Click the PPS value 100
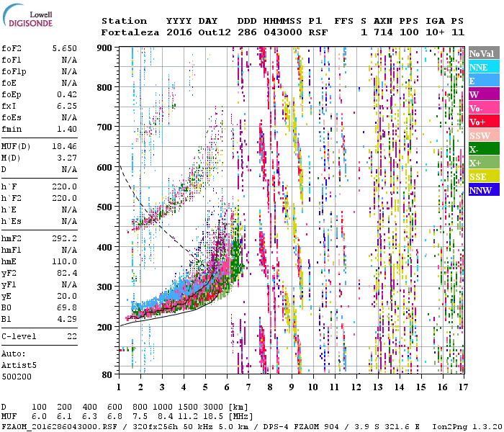Image resolution: width=504 pixels, height=432 pixels. (x=409, y=32)
